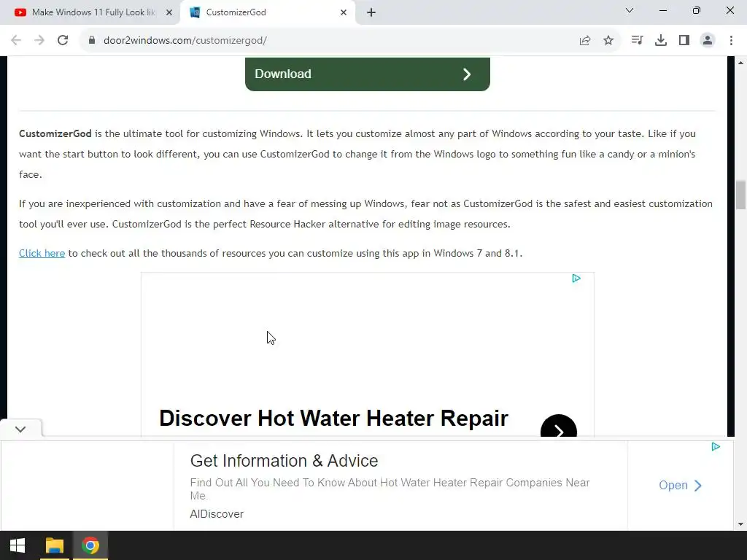Click the Chrome taskbar icon
747x560 pixels.
[90, 545]
